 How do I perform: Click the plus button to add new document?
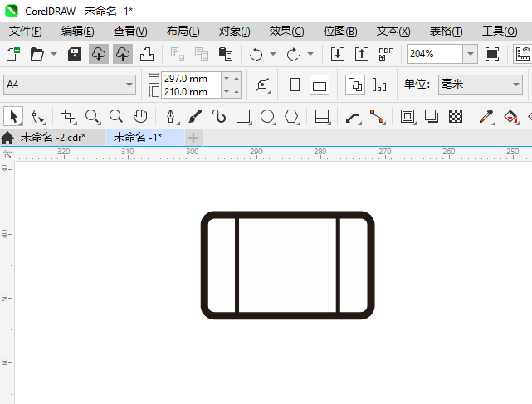point(193,137)
